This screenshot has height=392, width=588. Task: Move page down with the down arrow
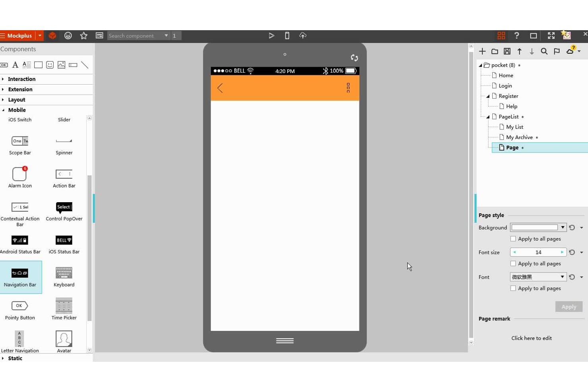(532, 51)
